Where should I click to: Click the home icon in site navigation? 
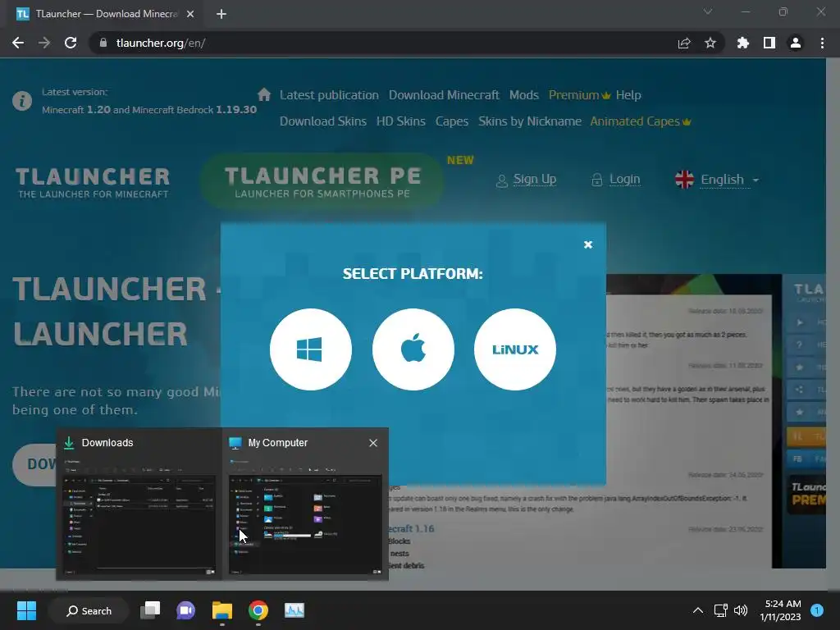pyautogui.click(x=263, y=95)
